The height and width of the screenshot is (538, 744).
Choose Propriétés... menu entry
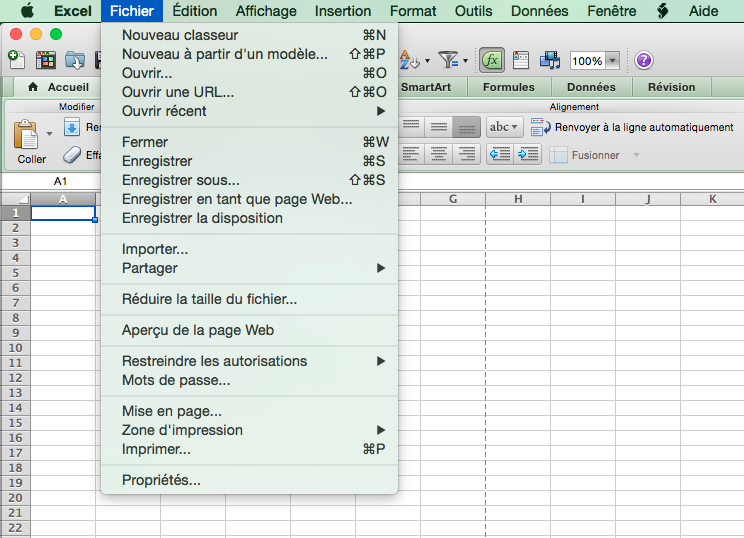tap(250, 480)
